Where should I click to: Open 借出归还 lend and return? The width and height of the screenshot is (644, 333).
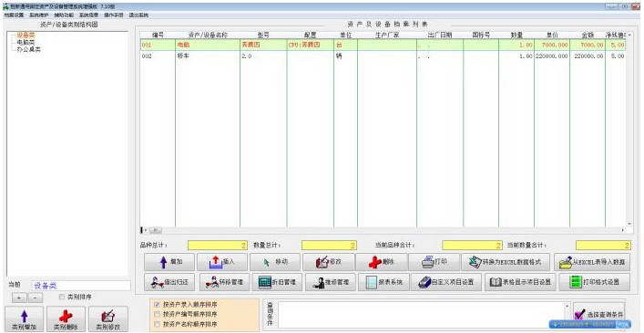click(x=169, y=282)
